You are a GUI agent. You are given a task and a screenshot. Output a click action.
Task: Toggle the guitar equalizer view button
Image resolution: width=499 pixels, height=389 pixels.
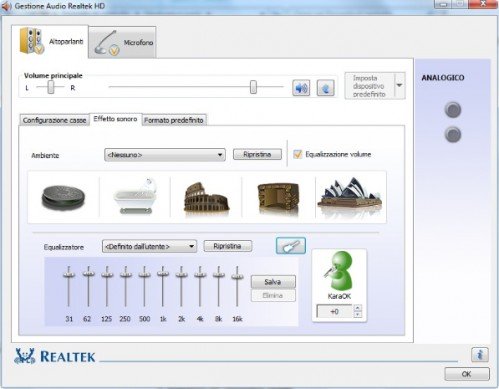(x=291, y=246)
